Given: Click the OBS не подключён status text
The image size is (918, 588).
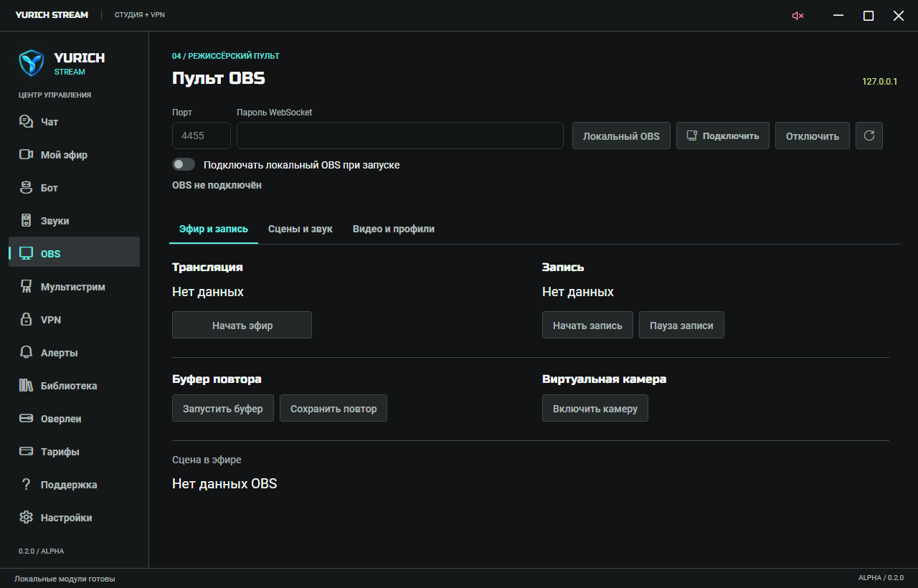Looking at the screenshot, I should [x=217, y=185].
